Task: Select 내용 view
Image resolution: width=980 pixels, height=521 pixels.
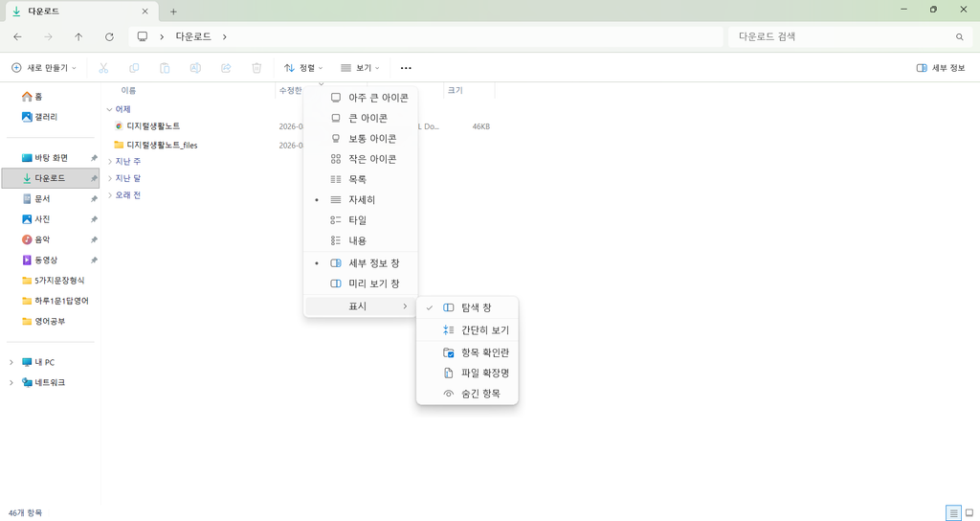Action: (361, 240)
